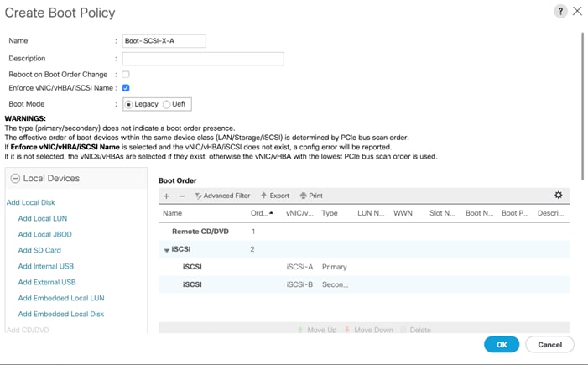Sort by the Slot Number column header
Screen dimensions: 588x365
point(442,213)
